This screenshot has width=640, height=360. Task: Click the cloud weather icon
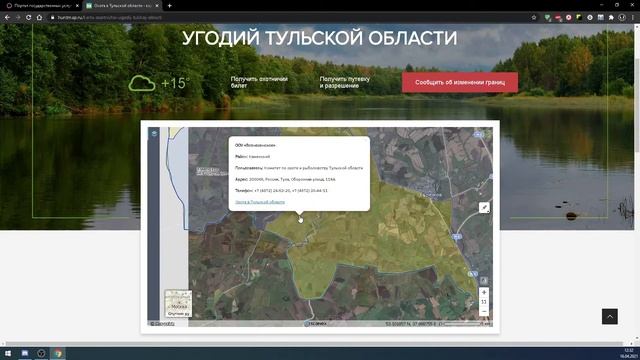[x=142, y=83]
